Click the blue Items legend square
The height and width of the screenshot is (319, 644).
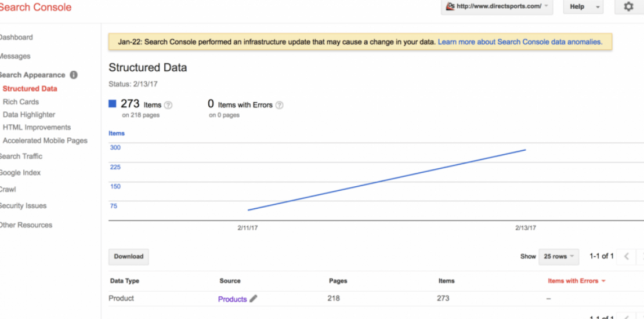pos(113,104)
